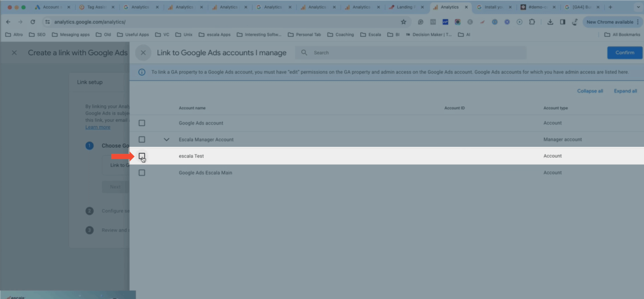Open the escala Apps bookmarks folder

click(x=215, y=35)
